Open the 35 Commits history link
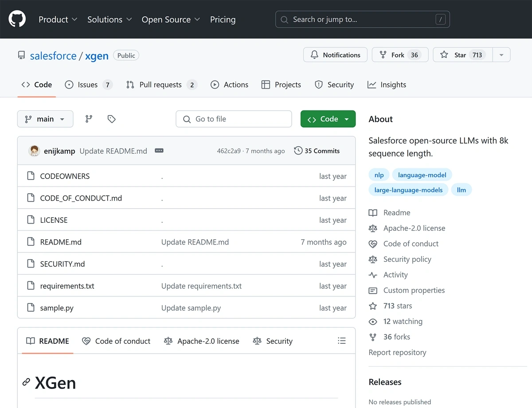532x408 pixels. (317, 151)
